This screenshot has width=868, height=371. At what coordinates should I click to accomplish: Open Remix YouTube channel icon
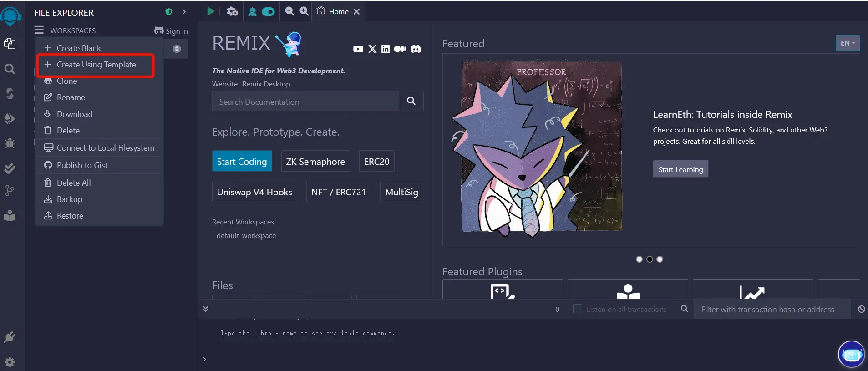pos(358,49)
